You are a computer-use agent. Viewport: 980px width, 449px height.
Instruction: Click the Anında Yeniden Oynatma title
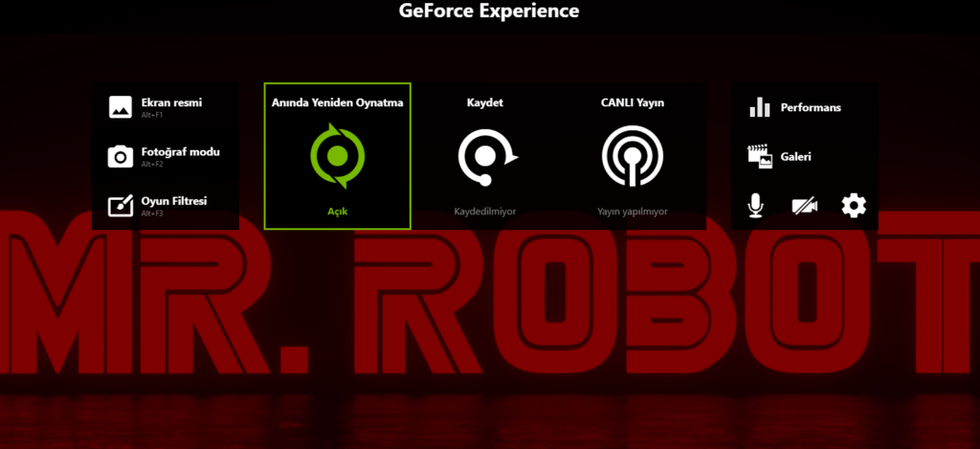coord(337,102)
